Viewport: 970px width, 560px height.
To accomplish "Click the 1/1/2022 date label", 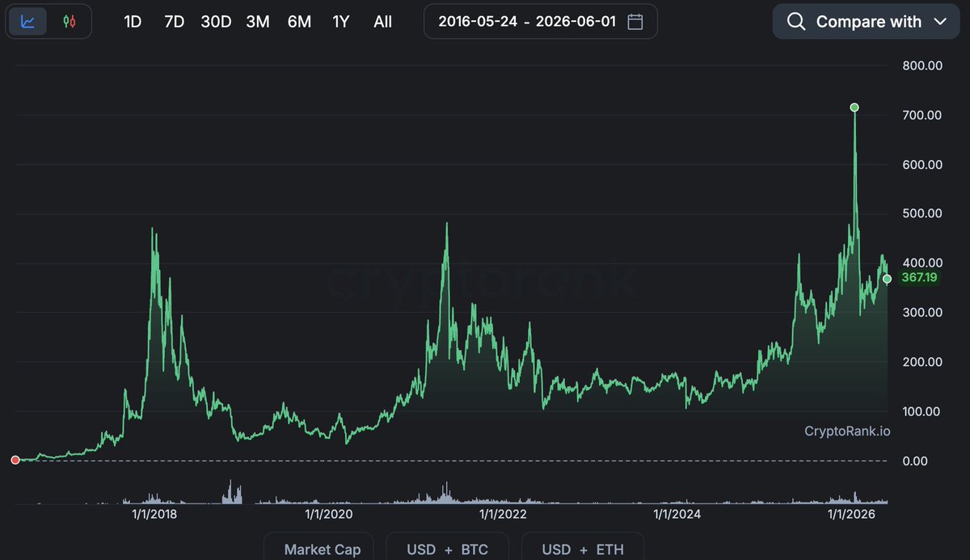I will (503, 513).
